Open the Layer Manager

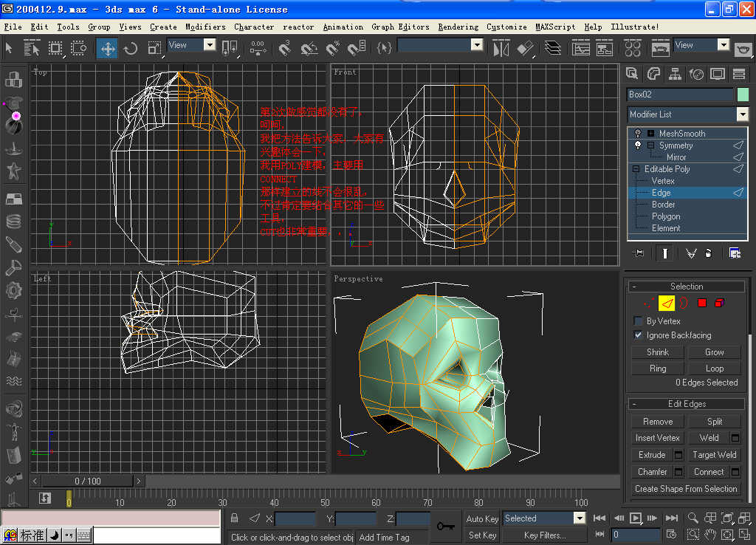point(552,49)
